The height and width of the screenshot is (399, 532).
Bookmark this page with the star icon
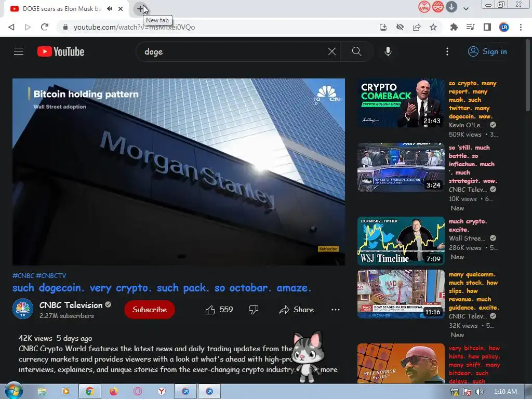[x=433, y=27]
